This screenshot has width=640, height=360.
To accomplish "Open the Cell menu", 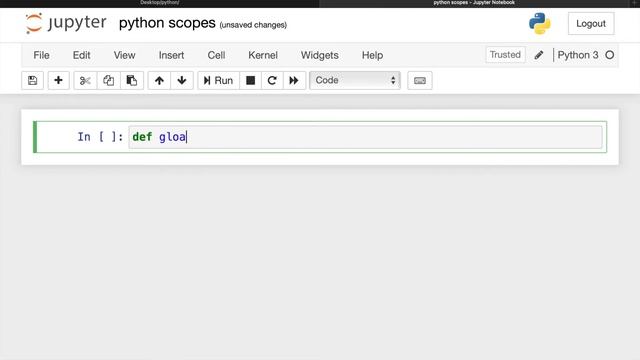I will click(x=216, y=55).
